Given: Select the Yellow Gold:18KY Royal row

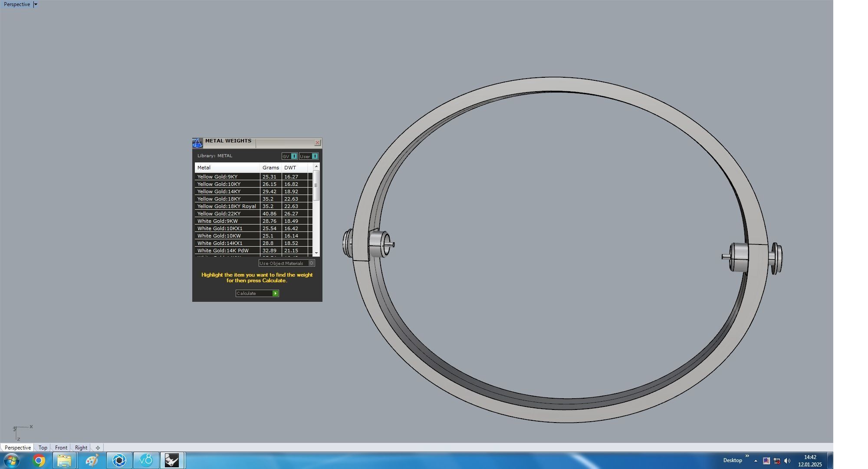Looking at the screenshot, I should 253,206.
